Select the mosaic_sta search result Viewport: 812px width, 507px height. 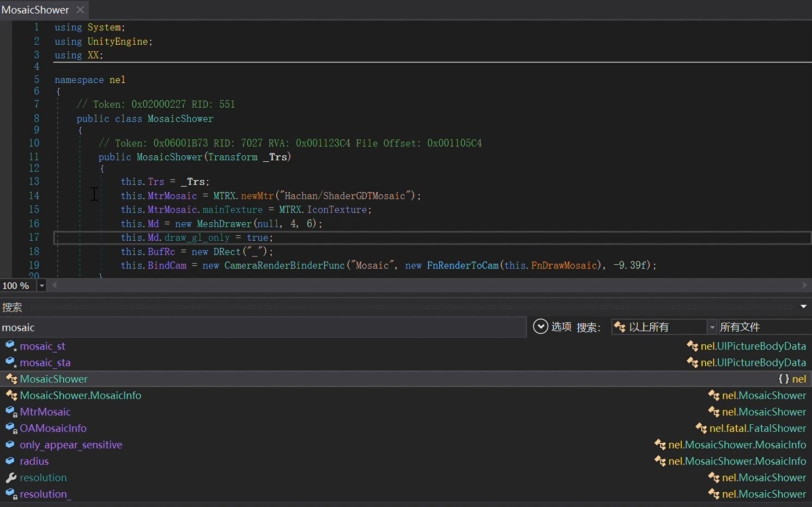click(45, 363)
